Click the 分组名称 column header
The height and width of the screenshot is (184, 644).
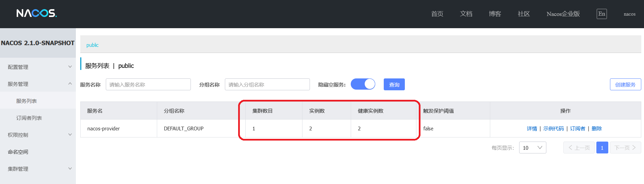[x=201, y=111]
